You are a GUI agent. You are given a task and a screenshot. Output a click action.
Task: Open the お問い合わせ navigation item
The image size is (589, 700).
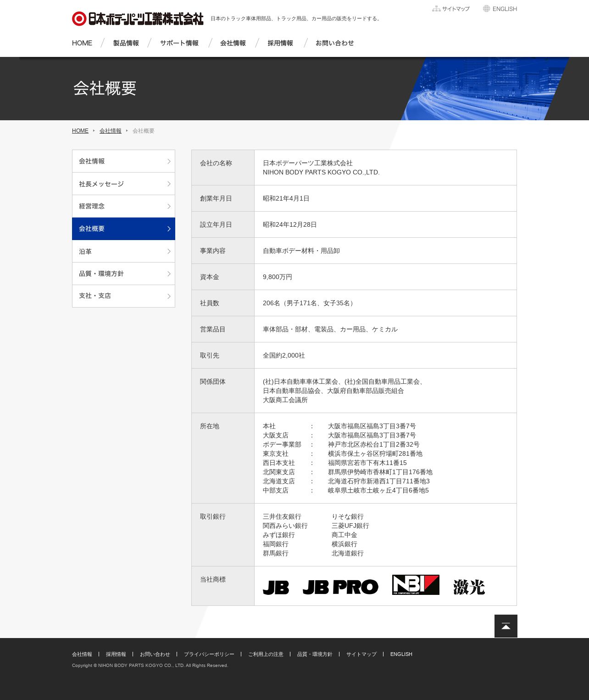point(335,43)
